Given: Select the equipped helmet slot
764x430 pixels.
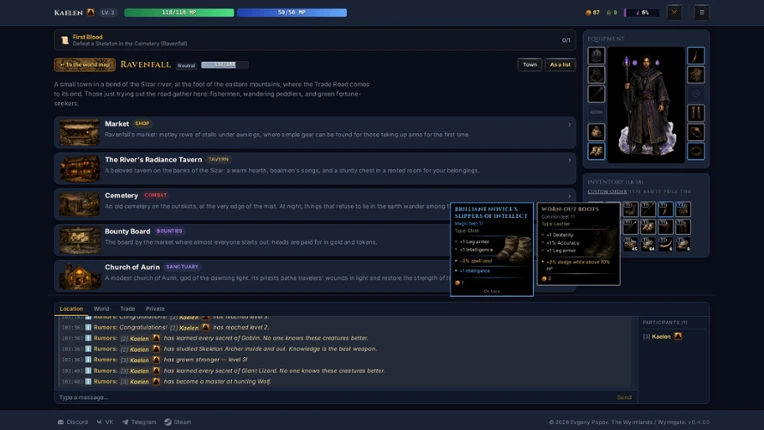Looking at the screenshot, I should (x=596, y=56).
